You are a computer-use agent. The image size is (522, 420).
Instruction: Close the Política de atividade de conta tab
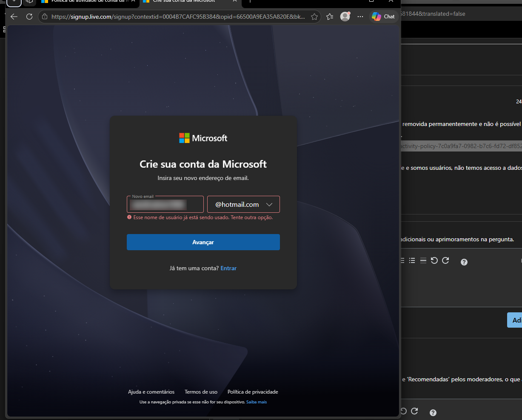[x=133, y=1]
